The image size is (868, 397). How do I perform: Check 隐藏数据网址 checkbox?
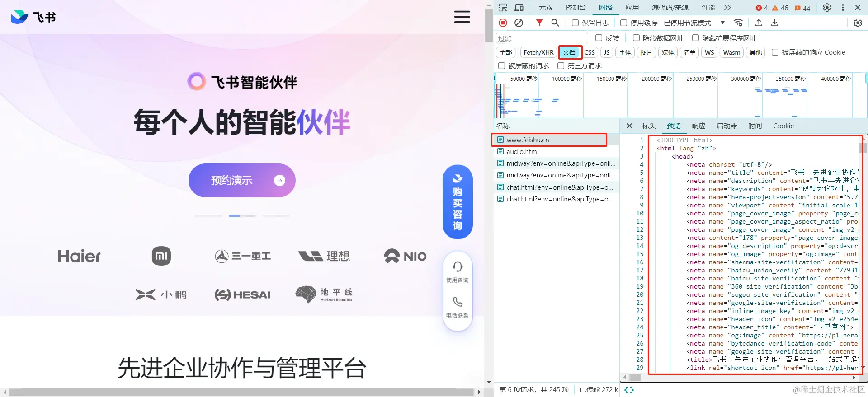[637, 38]
